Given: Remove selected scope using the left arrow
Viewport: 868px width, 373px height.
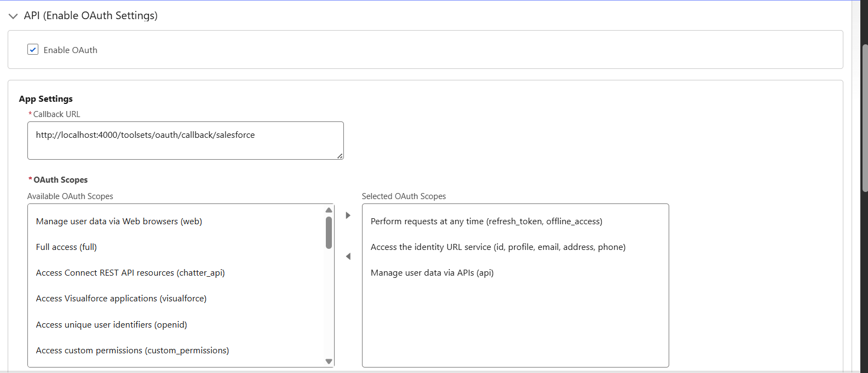Looking at the screenshot, I should coord(348,257).
